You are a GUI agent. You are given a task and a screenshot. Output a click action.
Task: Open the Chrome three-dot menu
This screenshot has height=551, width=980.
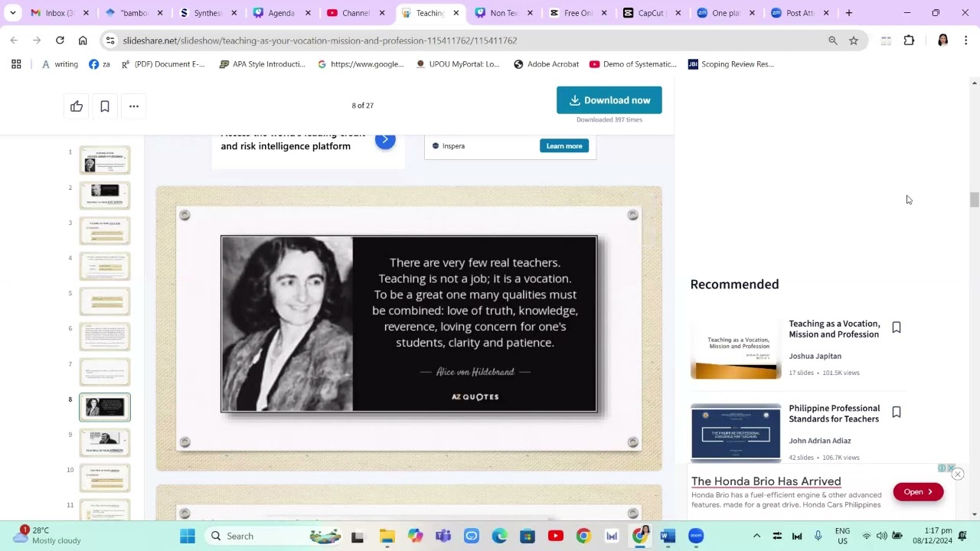(966, 41)
